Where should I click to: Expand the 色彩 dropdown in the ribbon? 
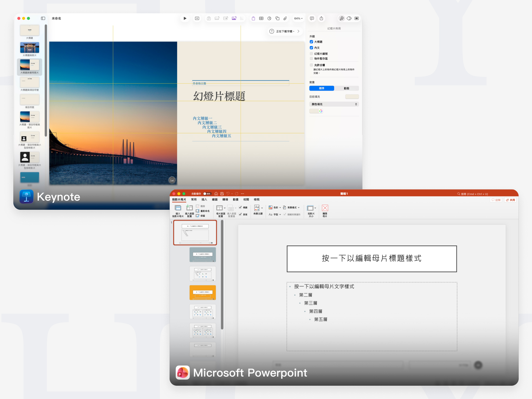(x=280, y=207)
